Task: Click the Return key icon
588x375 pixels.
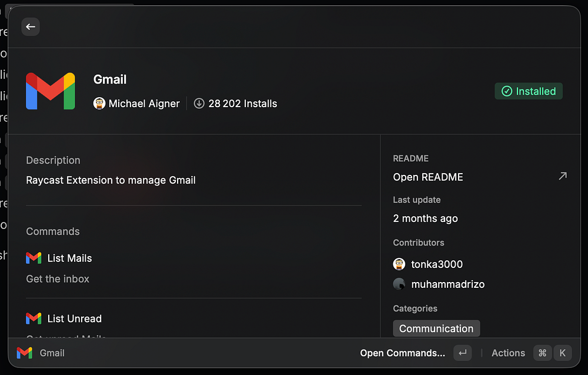Action: tap(462, 353)
